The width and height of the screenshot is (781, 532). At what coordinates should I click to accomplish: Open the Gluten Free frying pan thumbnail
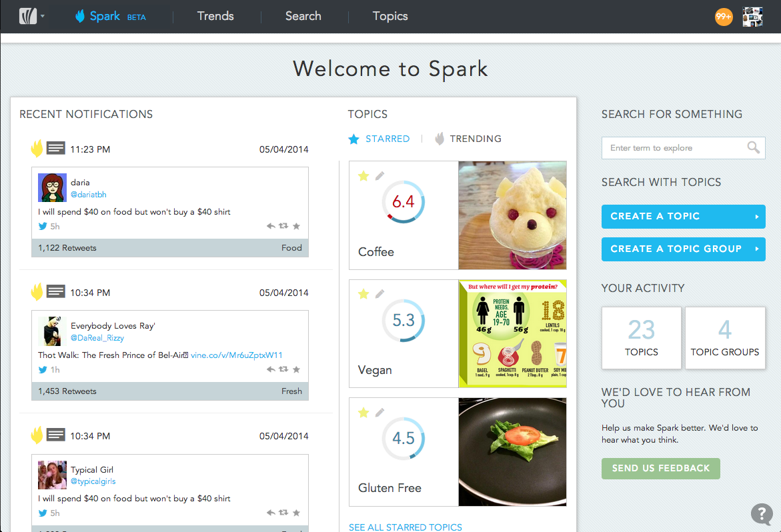(512, 451)
